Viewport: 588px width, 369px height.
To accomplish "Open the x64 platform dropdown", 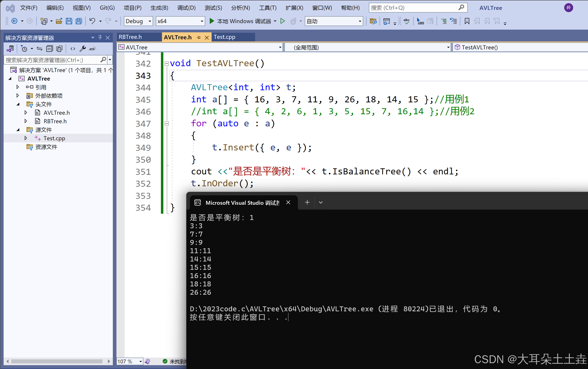I will click(202, 21).
